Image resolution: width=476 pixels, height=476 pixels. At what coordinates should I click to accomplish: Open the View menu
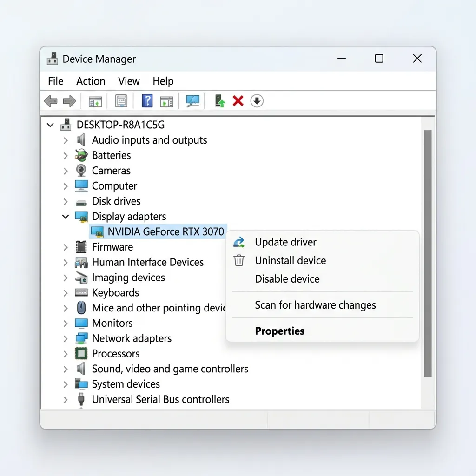click(129, 81)
